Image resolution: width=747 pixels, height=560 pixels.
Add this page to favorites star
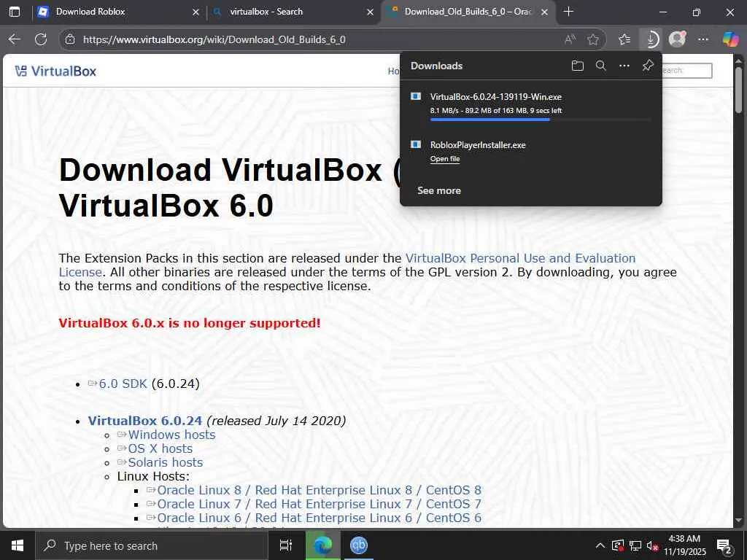pyautogui.click(x=592, y=39)
